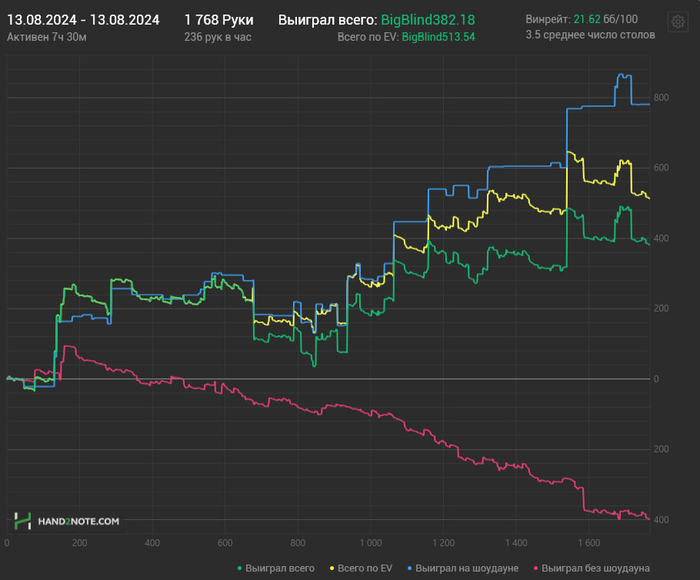Click the winrate value 21.62 бб/100
The width and height of the screenshot is (700, 580).
(x=605, y=19)
